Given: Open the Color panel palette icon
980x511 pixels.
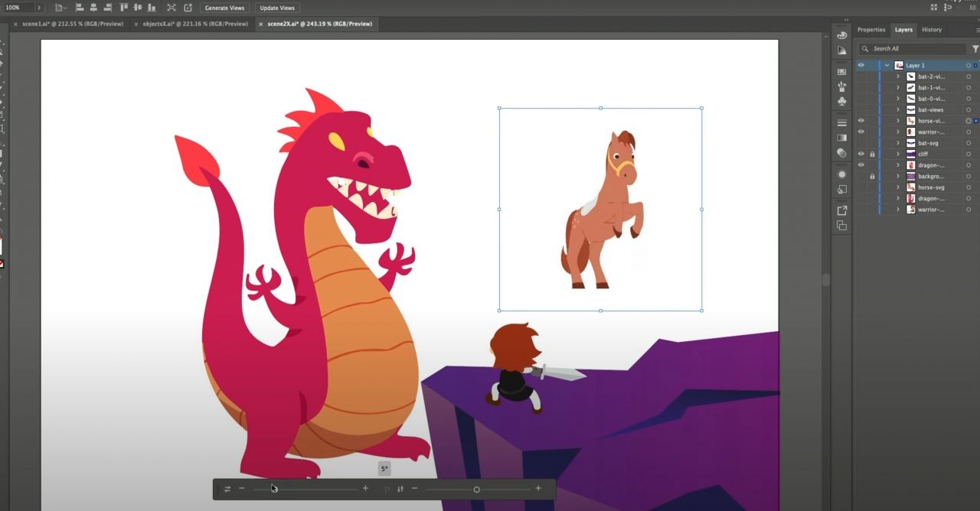Looking at the screenshot, I should click(842, 35).
